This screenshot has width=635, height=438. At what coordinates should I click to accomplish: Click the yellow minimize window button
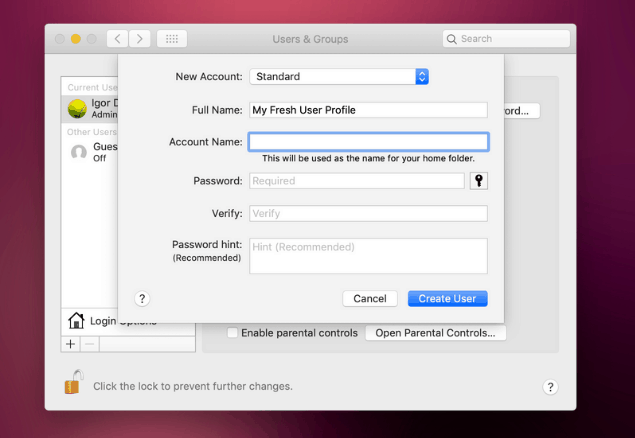(76, 39)
